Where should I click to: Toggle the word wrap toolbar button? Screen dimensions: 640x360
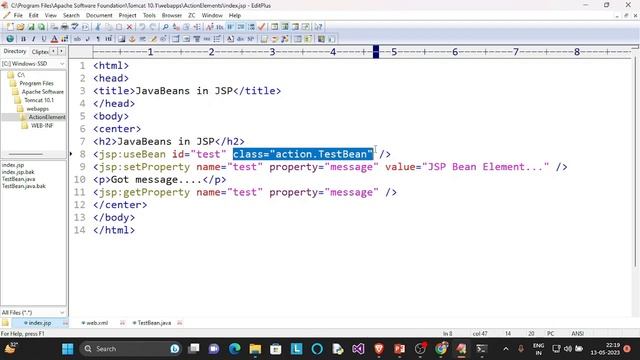[x=230, y=27]
